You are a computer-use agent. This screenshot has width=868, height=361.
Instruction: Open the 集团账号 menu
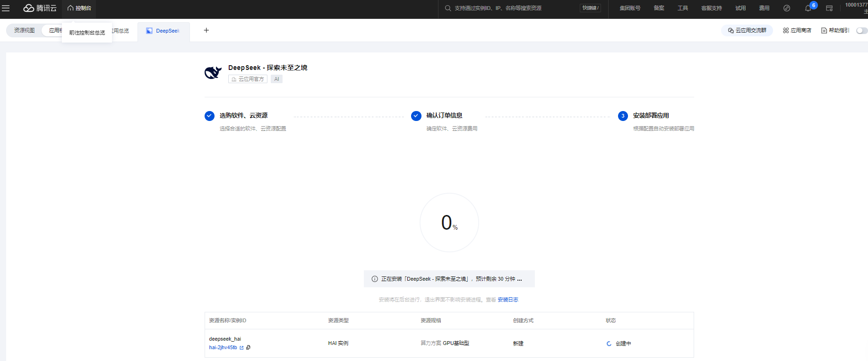[630, 8]
